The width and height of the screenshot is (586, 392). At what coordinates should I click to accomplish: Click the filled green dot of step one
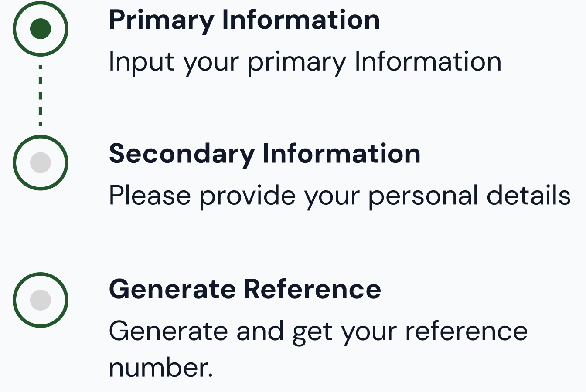(41, 29)
